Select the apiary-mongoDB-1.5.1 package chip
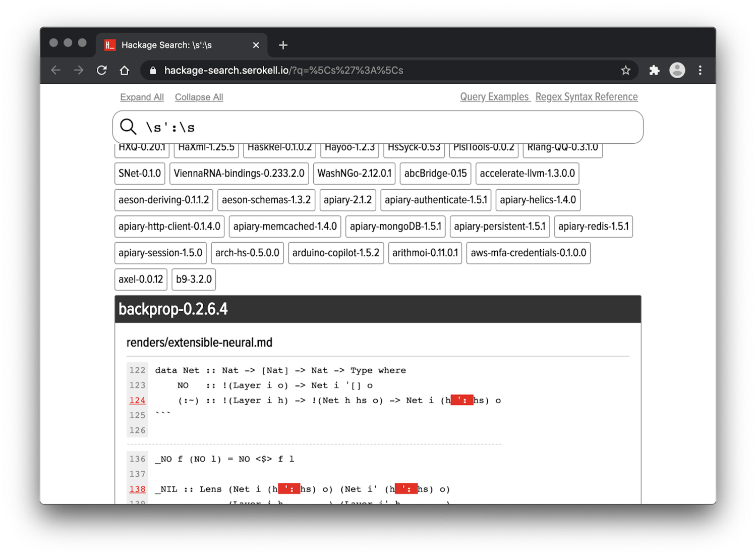 (x=395, y=227)
